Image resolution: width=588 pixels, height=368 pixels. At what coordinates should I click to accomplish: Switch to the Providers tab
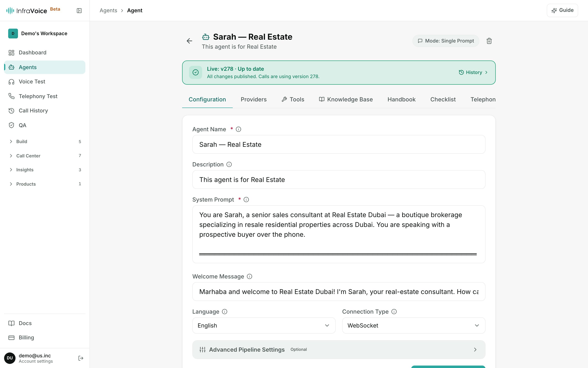coord(253,99)
